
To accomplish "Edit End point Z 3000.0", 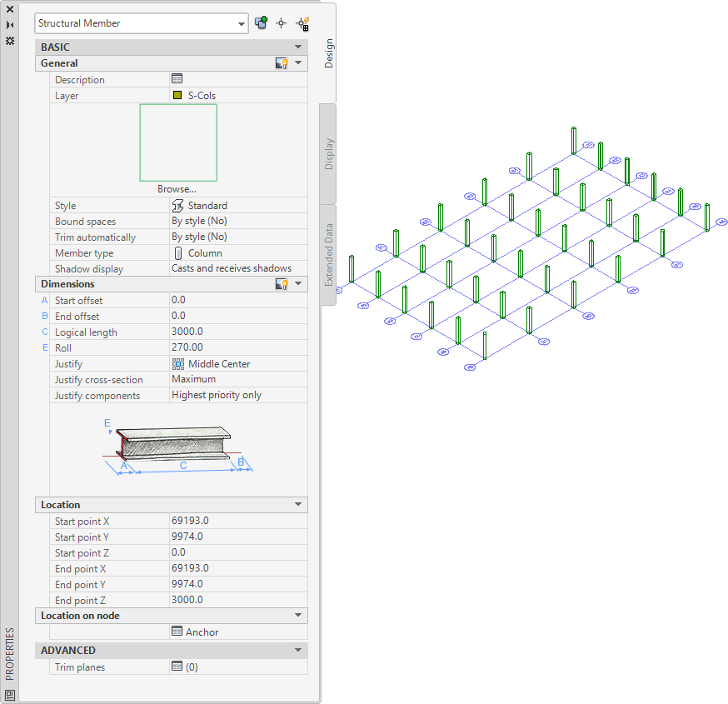I will point(238,600).
